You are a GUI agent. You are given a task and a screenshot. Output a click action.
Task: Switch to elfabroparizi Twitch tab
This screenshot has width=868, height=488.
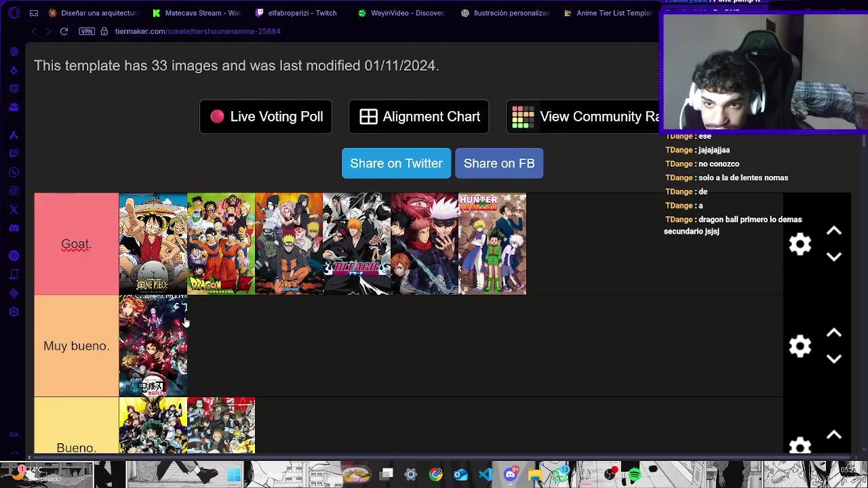pos(296,13)
